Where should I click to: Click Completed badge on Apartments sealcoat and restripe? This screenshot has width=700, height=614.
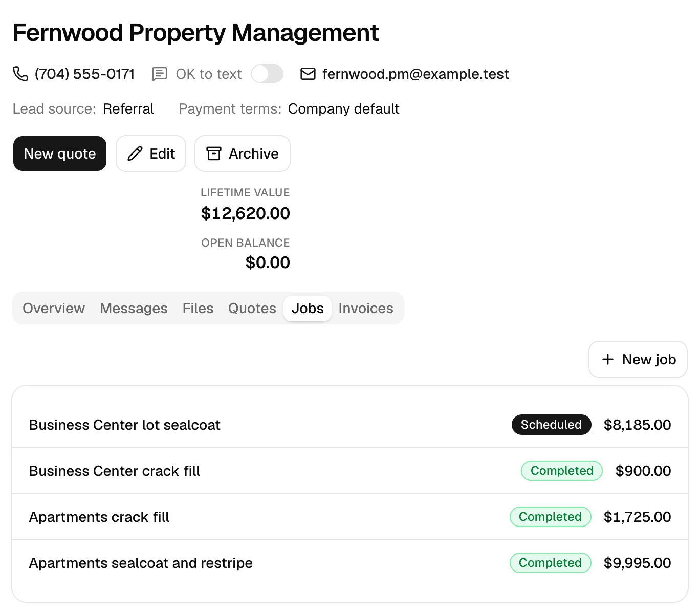550,563
